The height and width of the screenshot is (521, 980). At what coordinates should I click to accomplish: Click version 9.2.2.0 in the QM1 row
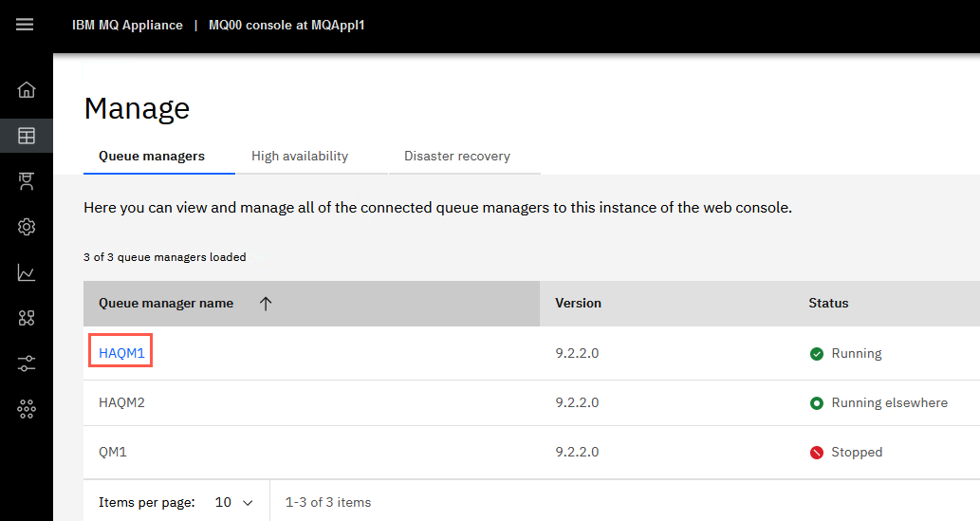pyautogui.click(x=577, y=453)
